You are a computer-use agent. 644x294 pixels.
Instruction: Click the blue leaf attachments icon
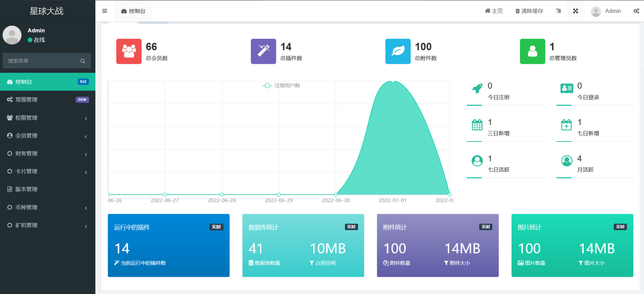398,51
